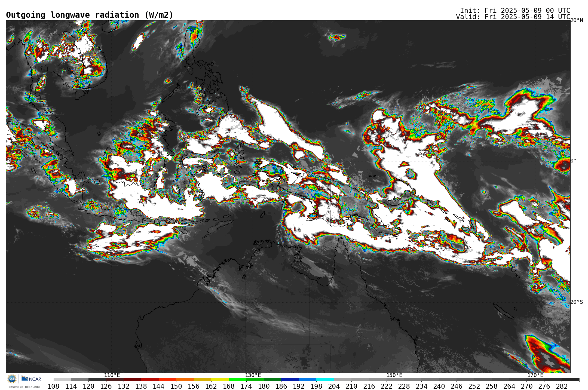Pick the red 138–144 colorbar swatch
The width and height of the screenshot is (588, 390).
pyautogui.click(x=150, y=379)
